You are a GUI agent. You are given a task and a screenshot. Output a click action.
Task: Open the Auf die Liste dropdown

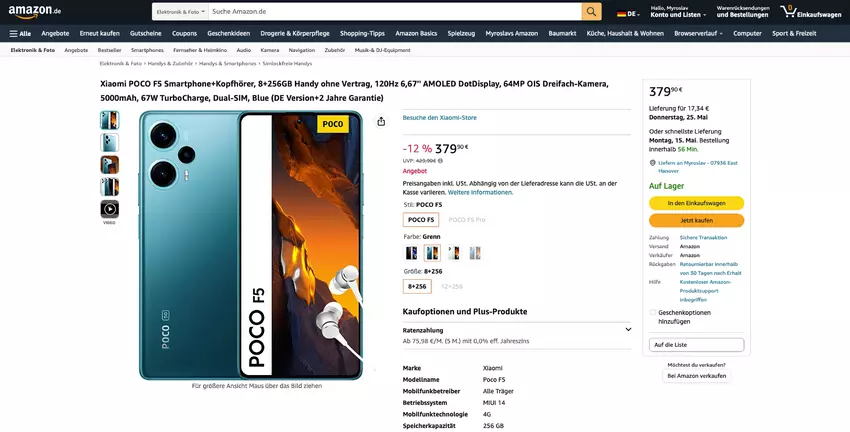(x=696, y=345)
